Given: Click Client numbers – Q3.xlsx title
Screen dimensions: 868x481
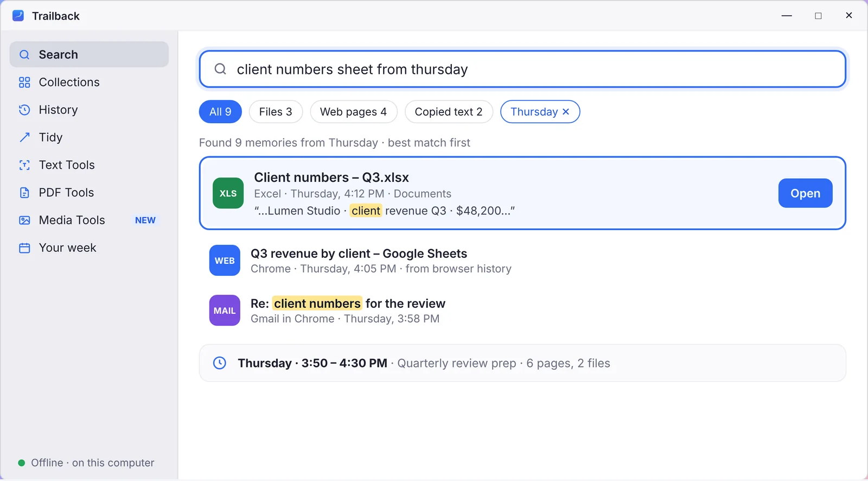Looking at the screenshot, I should (331, 178).
